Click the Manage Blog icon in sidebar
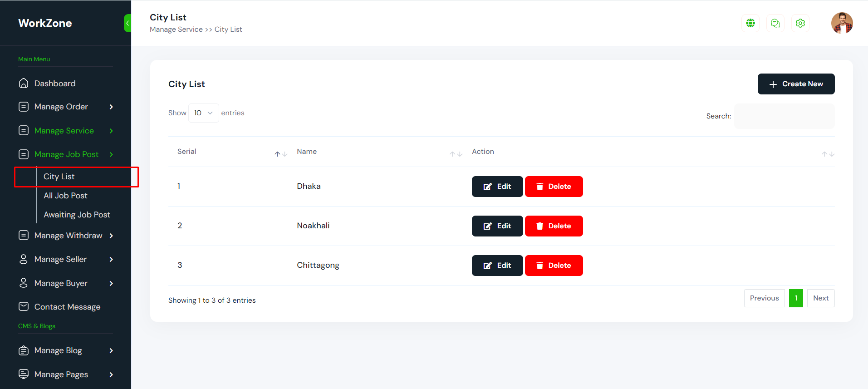868x389 pixels. tap(24, 350)
